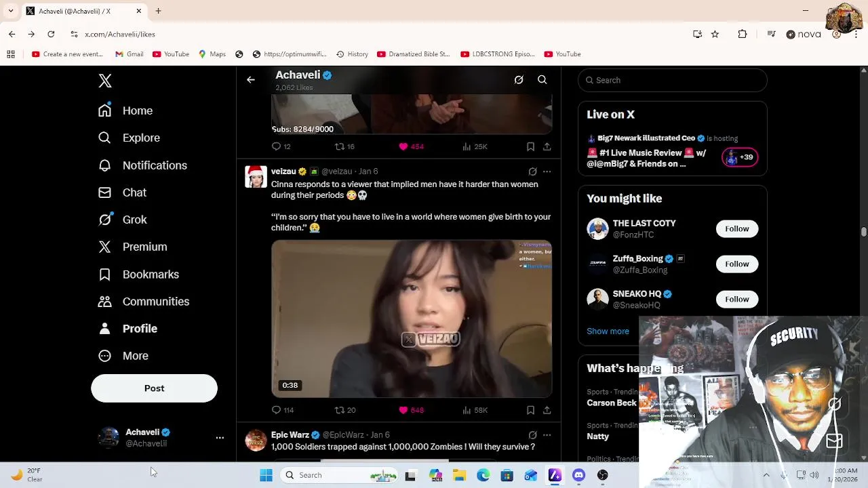The height and width of the screenshot is (488, 868).
Task: Open browser extensions puzzle icon
Action: pyautogui.click(x=743, y=34)
